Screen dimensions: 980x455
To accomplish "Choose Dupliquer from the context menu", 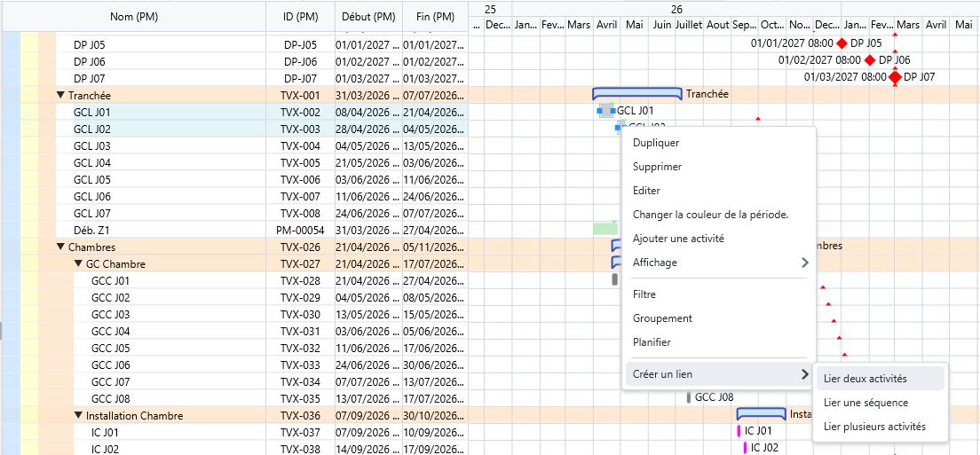I will [656, 142].
